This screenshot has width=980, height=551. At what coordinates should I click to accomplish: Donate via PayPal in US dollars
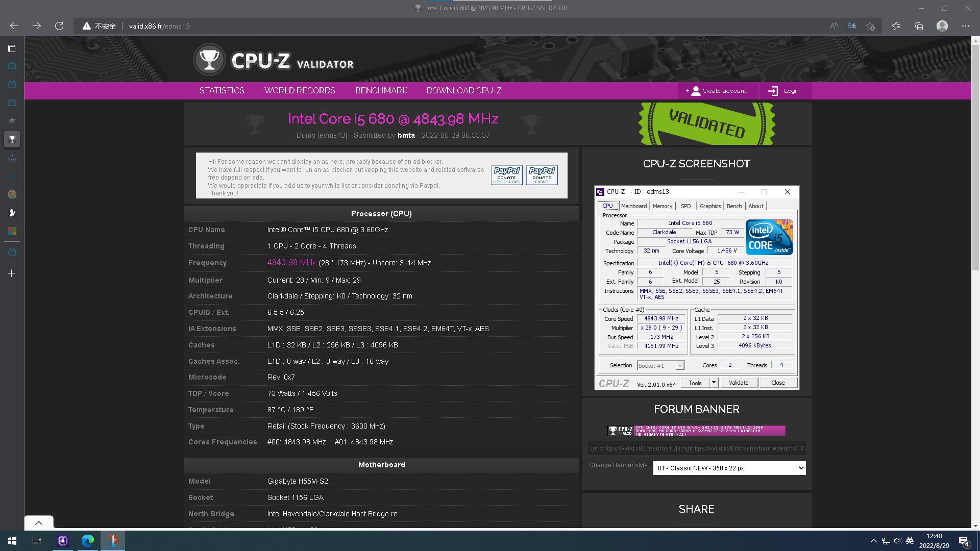point(506,175)
